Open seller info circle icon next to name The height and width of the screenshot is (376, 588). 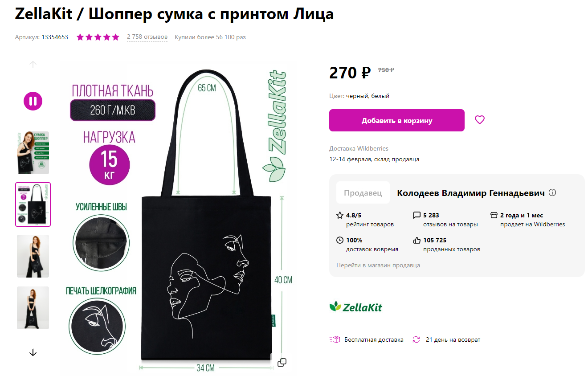tap(552, 193)
